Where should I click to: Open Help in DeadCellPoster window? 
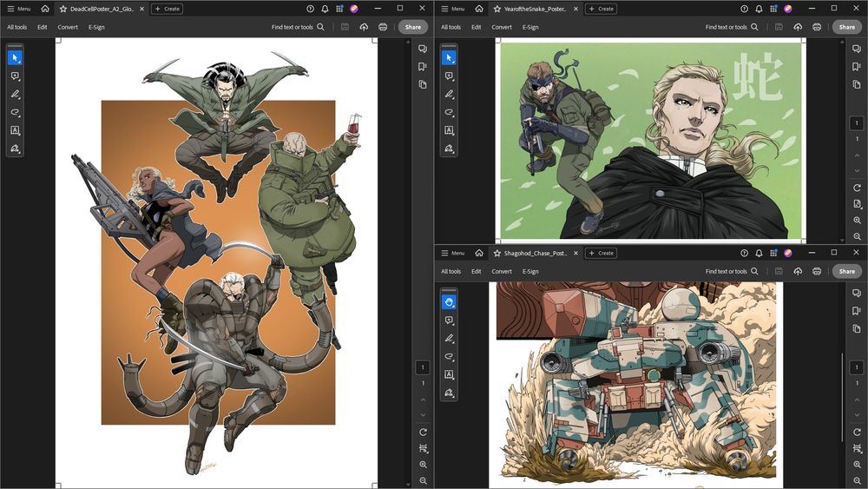[310, 9]
